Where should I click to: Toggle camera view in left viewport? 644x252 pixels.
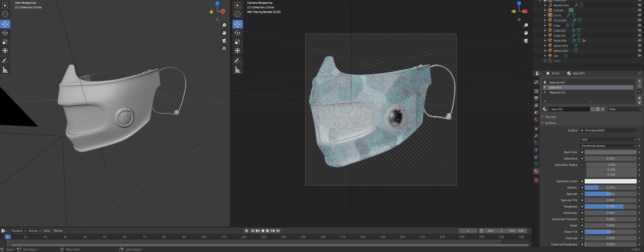224,41
